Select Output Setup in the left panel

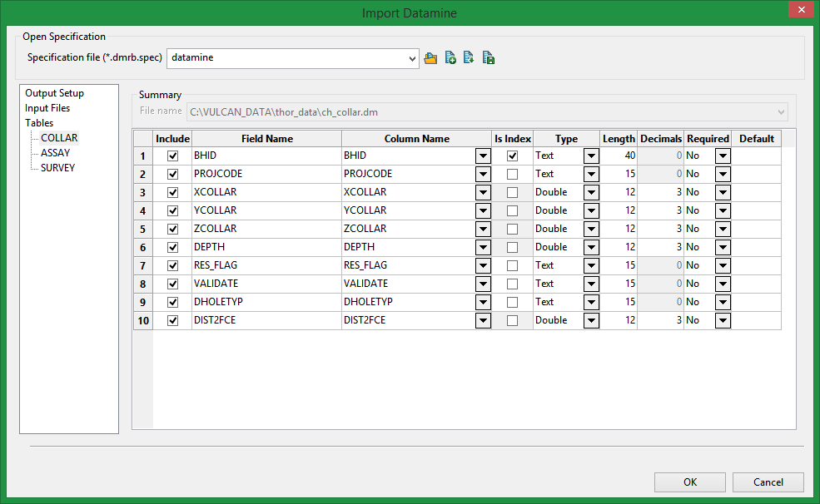pos(54,93)
